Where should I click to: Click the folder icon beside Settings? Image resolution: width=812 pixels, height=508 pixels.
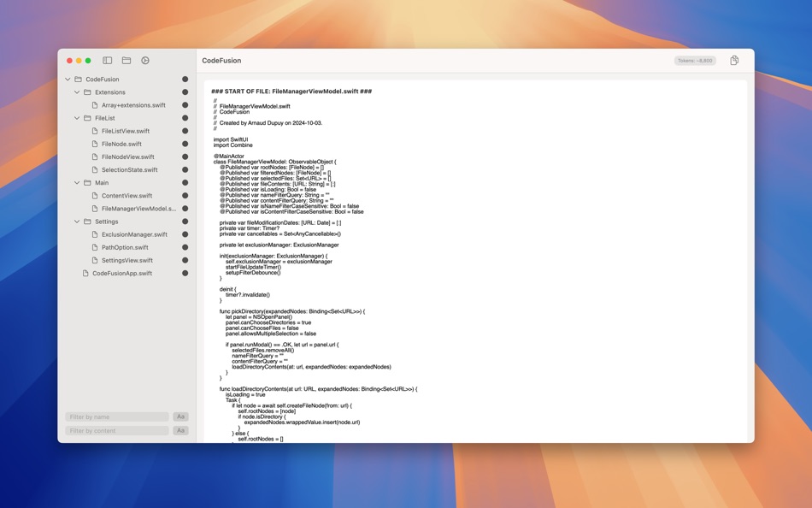point(87,222)
